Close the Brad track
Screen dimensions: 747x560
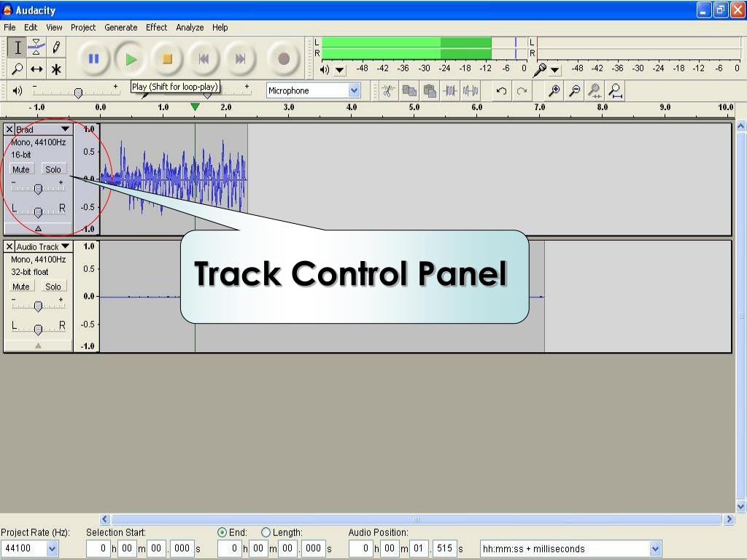[9, 129]
